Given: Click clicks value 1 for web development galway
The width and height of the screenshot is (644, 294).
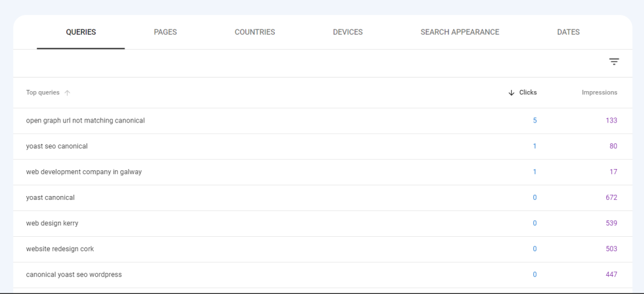Looking at the screenshot, I should coord(535,171).
